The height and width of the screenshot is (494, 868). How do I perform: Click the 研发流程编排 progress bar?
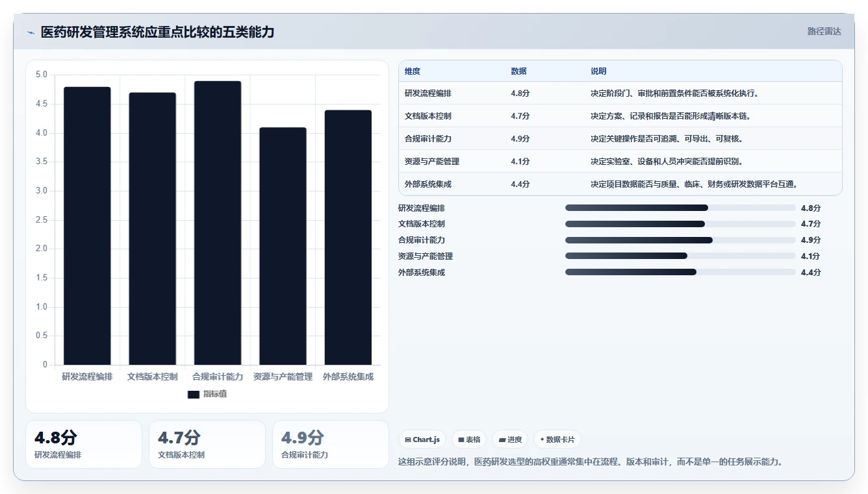[680, 208]
